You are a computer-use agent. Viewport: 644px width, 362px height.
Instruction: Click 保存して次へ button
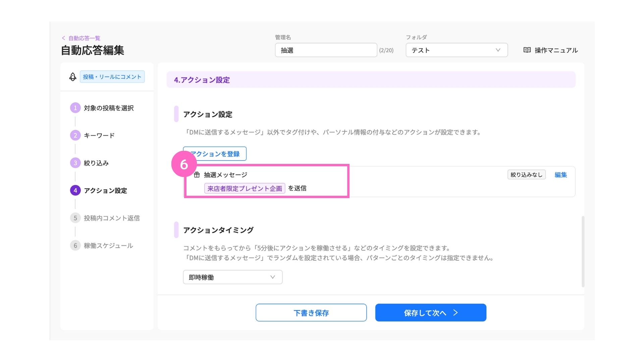point(431,313)
